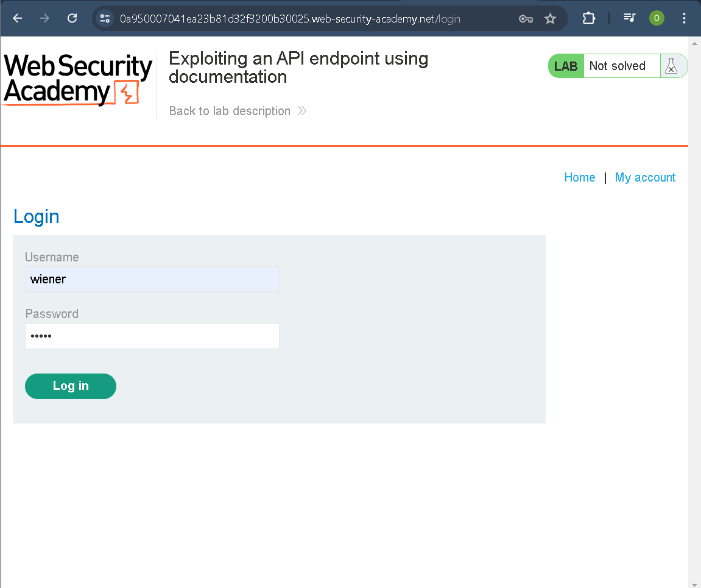
Task: Click the browser forward arrow
Action: (44, 18)
